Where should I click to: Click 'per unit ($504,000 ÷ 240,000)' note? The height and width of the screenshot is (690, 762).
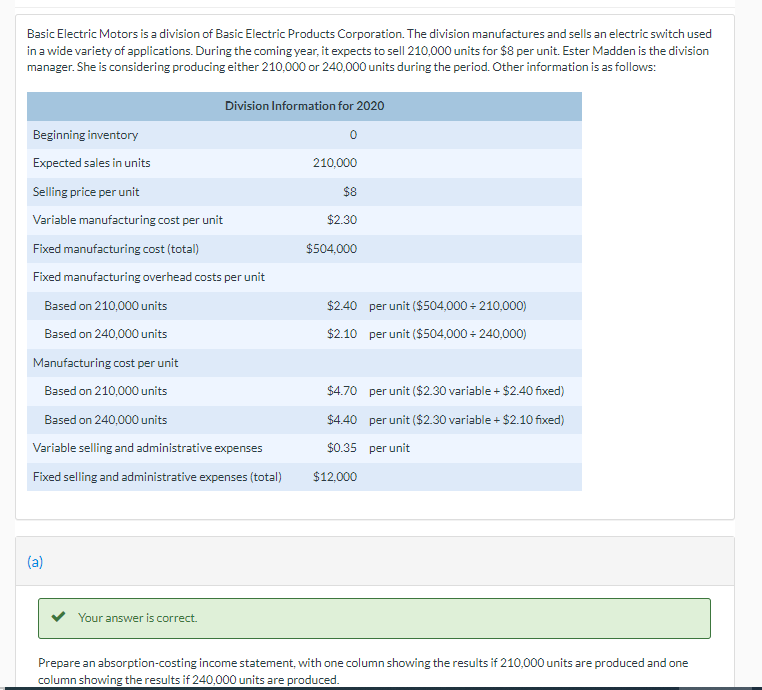[x=448, y=334]
